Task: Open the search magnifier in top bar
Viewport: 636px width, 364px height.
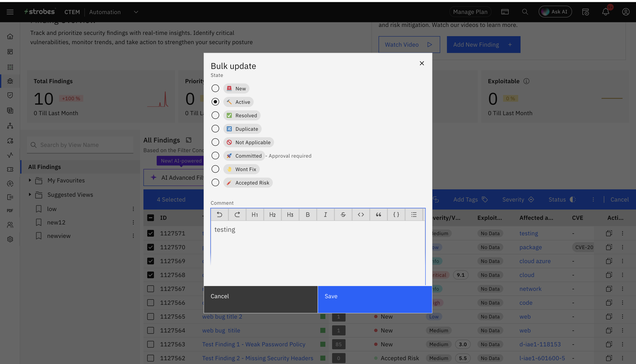Action: coord(525,12)
